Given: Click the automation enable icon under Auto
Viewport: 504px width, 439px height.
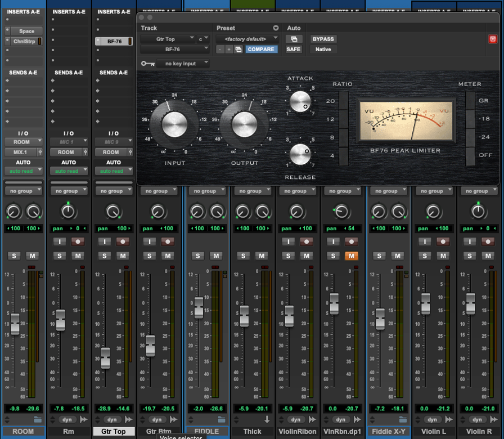Looking at the screenshot, I should coord(294,39).
